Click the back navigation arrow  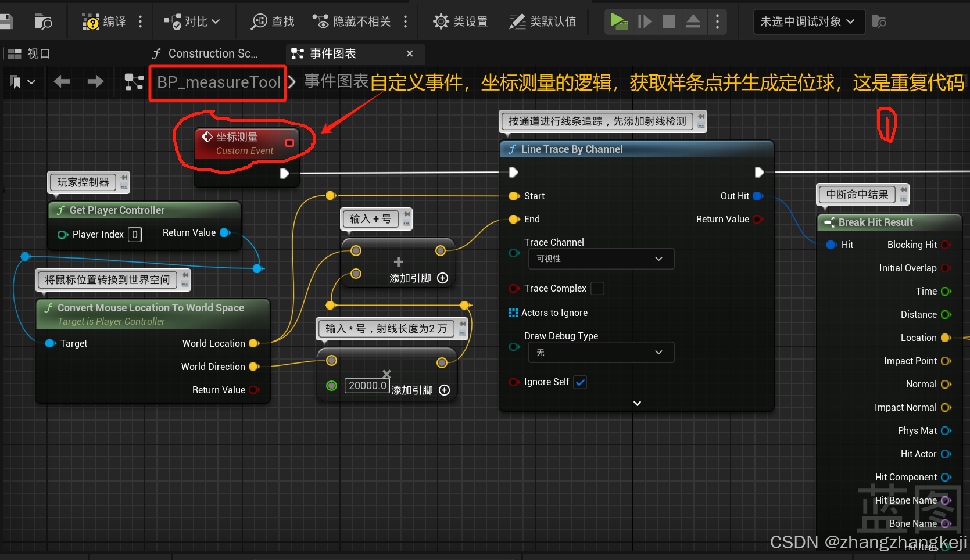(62, 82)
